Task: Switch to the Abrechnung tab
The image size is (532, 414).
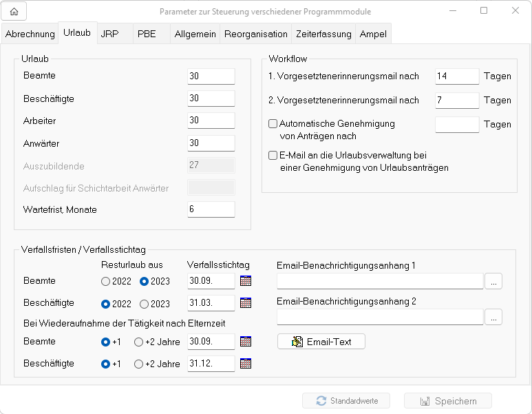Action: (30, 34)
